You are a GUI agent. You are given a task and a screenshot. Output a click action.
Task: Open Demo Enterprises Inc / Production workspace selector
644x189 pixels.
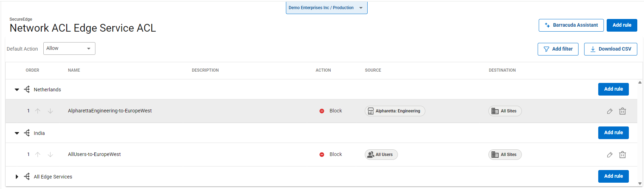[x=326, y=8]
